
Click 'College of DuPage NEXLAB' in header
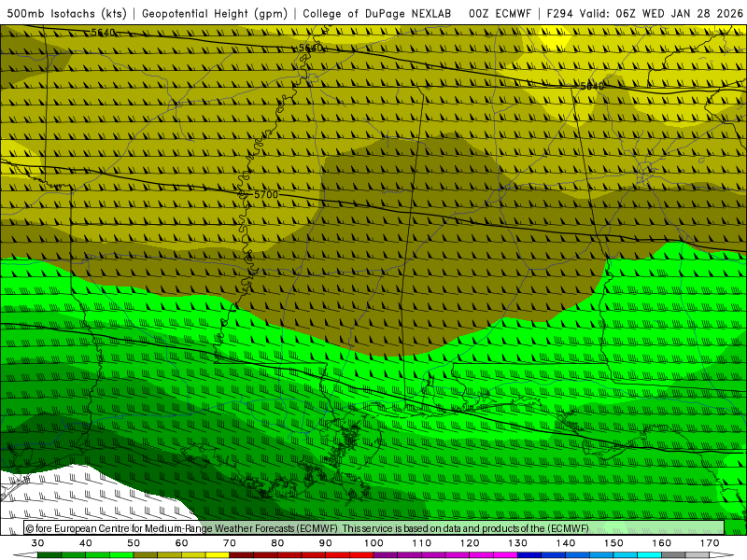pos(377,13)
